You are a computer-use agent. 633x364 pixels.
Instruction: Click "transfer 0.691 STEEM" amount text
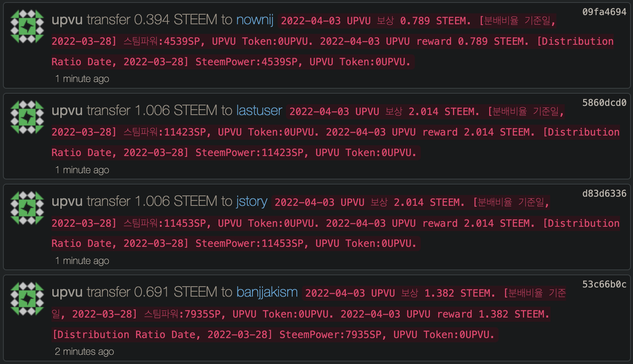152,292
